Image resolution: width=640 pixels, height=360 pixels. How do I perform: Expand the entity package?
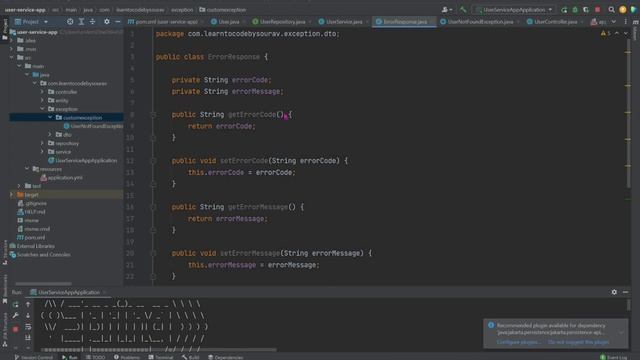[x=42, y=100]
